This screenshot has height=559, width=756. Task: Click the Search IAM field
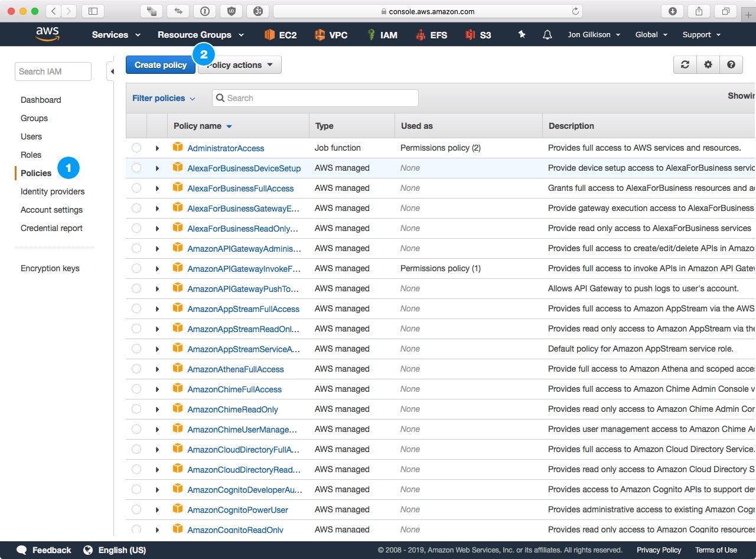tap(53, 71)
